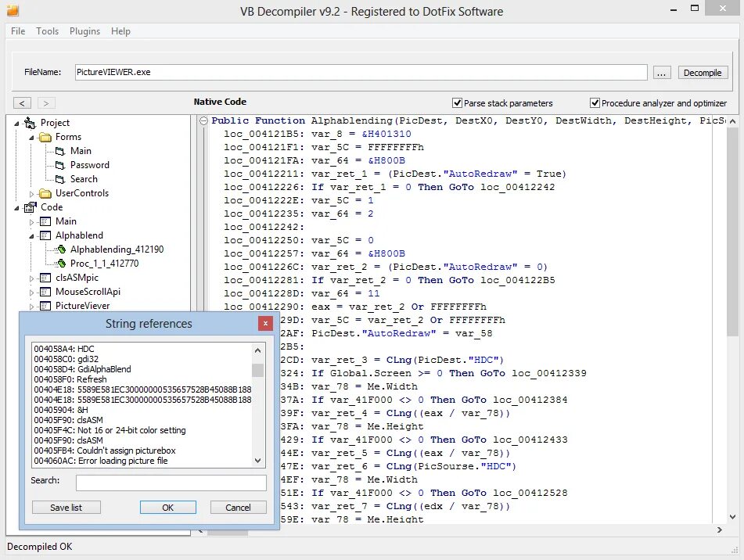
Task: Click Save list in String references
Action: coord(66,508)
